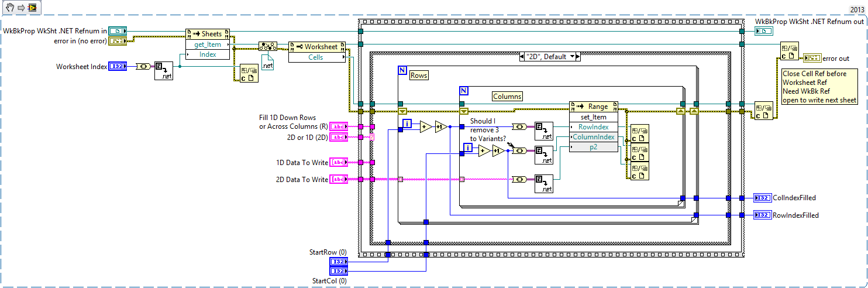Click the Sheets invoke node header
Viewport: 868px width, 288px height.
pyautogui.click(x=208, y=34)
